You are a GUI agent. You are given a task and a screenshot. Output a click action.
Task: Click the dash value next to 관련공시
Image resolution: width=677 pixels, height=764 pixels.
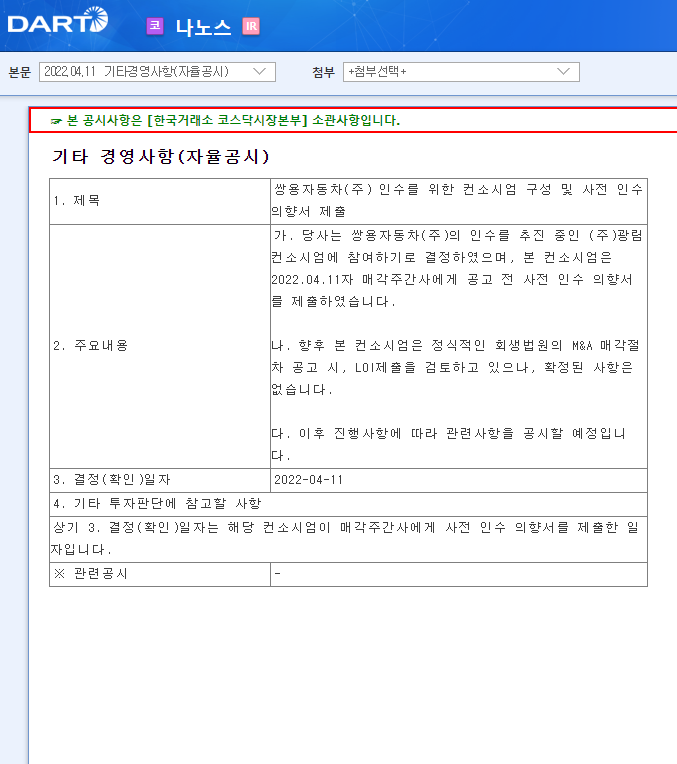pyautogui.click(x=277, y=573)
